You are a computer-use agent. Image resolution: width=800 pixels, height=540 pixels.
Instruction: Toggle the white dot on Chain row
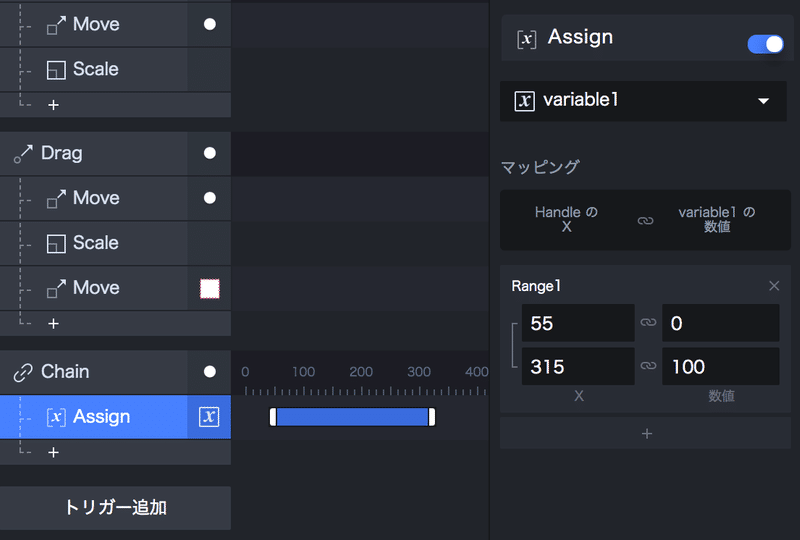click(x=210, y=372)
